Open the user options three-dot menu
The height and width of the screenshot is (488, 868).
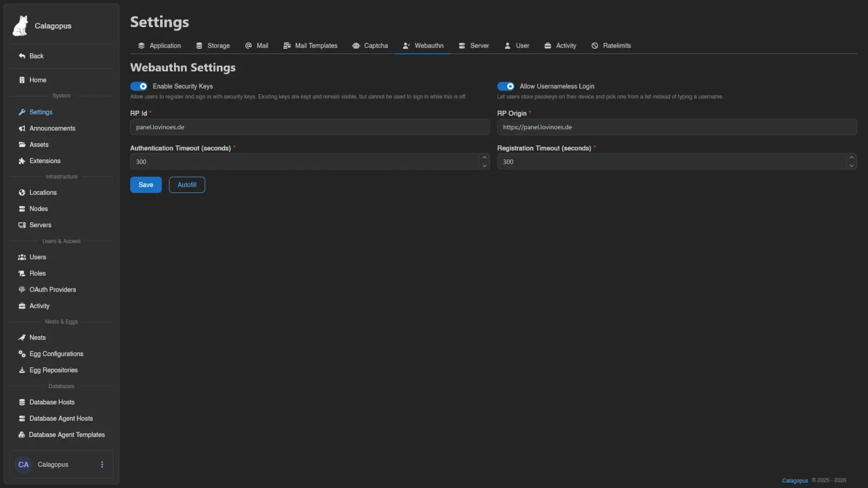[x=102, y=465]
